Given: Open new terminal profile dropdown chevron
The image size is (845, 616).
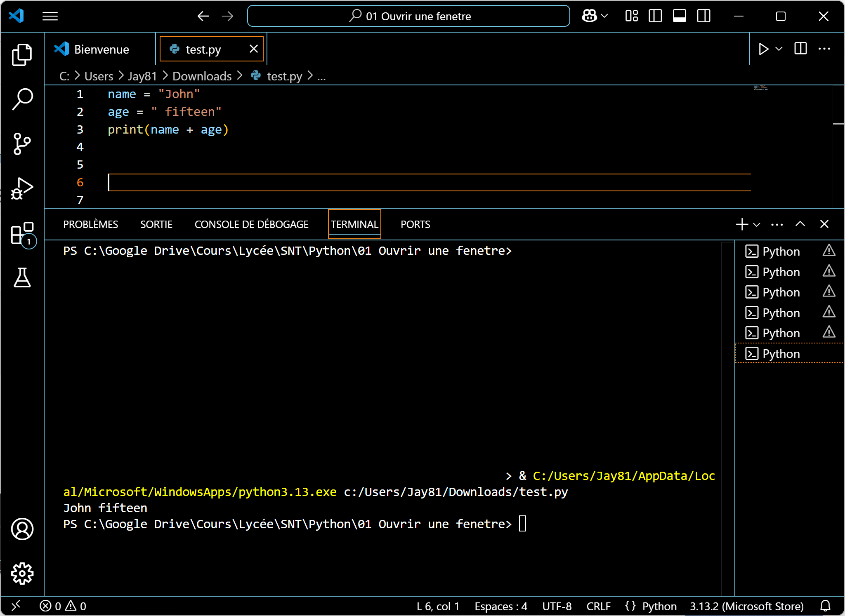Looking at the screenshot, I should (757, 225).
